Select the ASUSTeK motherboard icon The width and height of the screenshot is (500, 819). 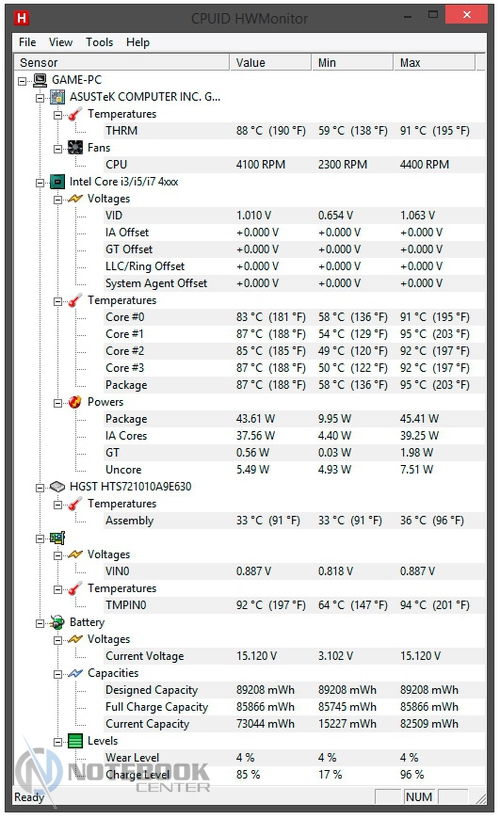coord(57,97)
